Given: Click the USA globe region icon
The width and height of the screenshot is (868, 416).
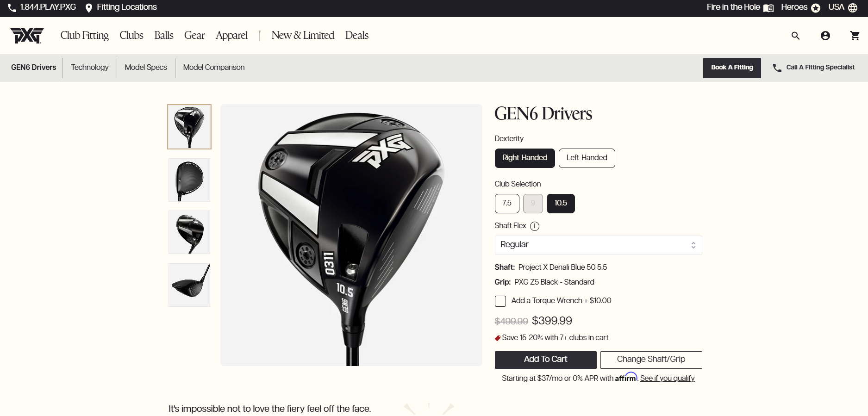Looking at the screenshot, I should [x=853, y=8].
